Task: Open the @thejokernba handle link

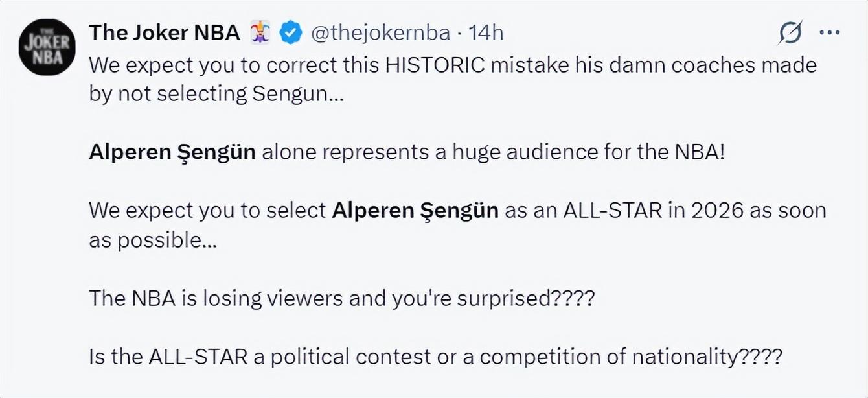Action: pyautogui.click(x=380, y=32)
